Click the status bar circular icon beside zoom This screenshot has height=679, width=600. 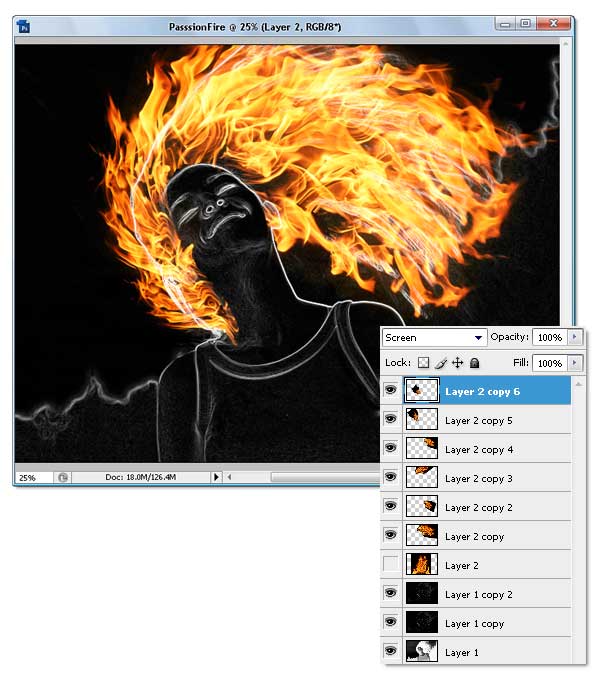62,478
